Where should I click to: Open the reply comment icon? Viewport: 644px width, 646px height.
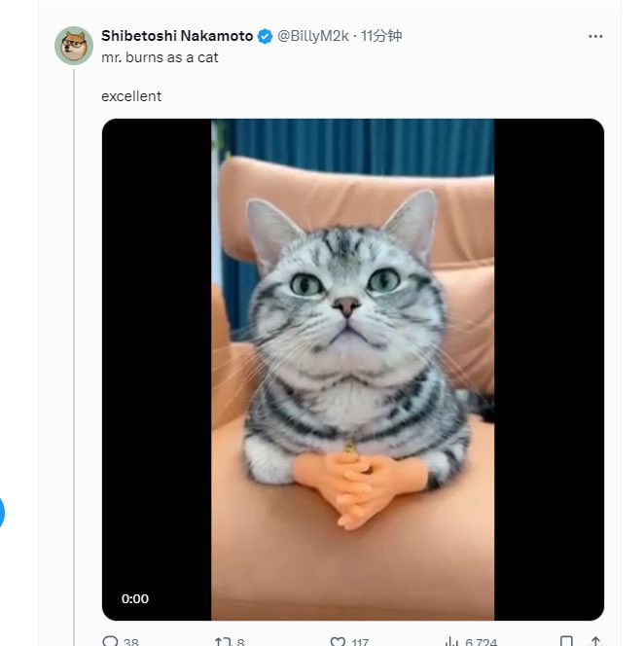[110, 641]
